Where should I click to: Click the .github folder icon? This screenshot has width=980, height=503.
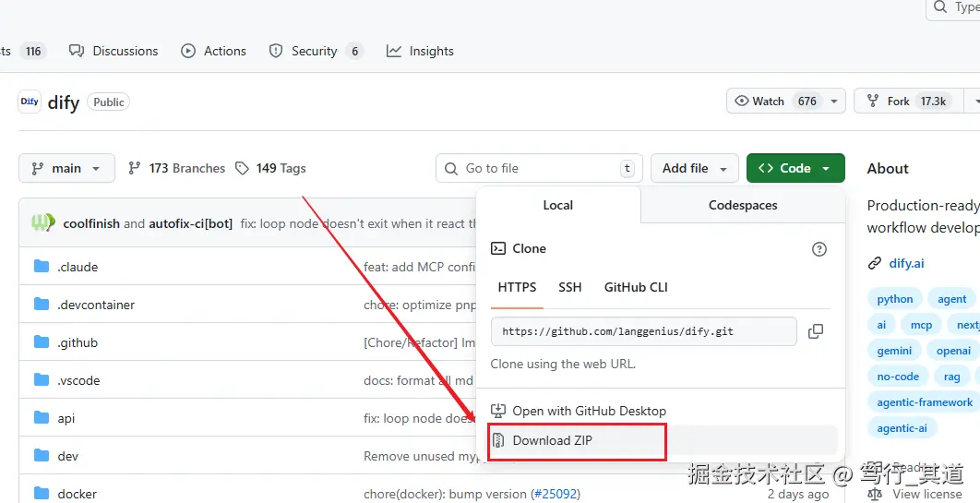[42, 341]
